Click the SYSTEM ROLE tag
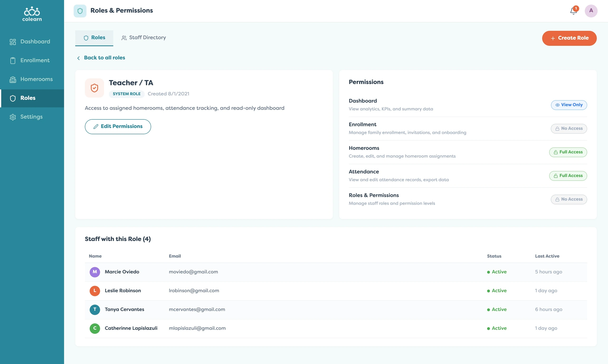 point(127,94)
